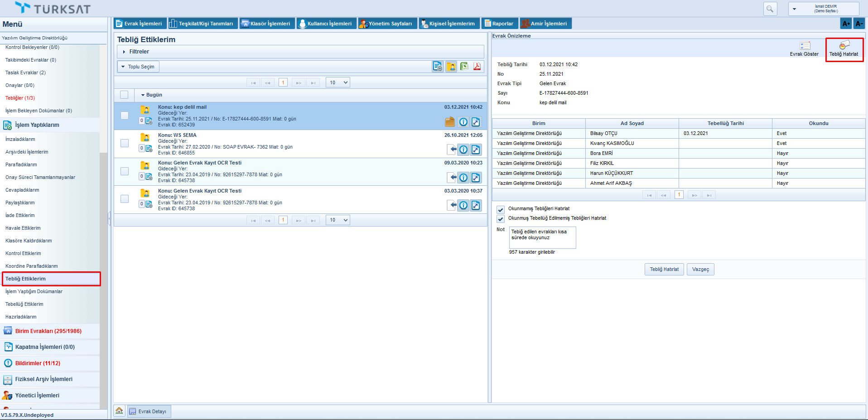868x420 pixels.
Task: Open the Raporlar menu
Action: pos(499,24)
